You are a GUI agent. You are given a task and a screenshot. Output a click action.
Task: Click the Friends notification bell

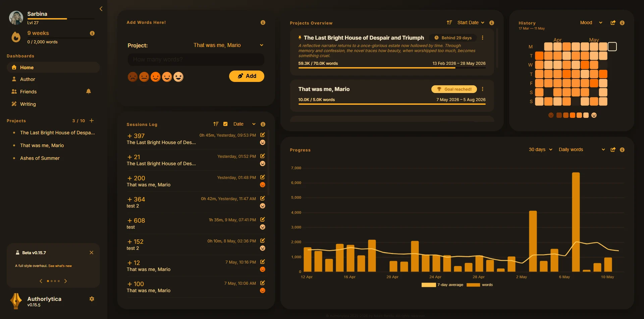[x=89, y=91]
